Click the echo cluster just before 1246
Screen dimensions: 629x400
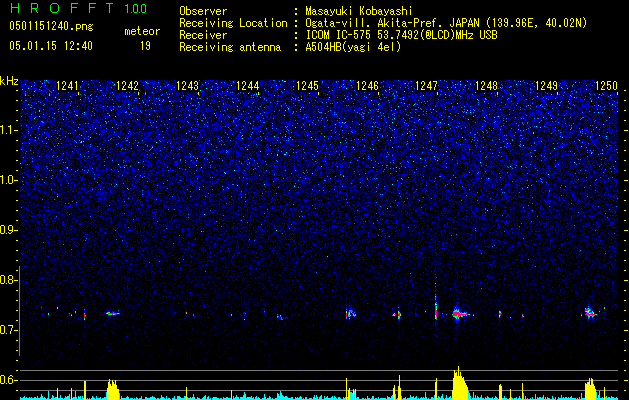point(350,313)
